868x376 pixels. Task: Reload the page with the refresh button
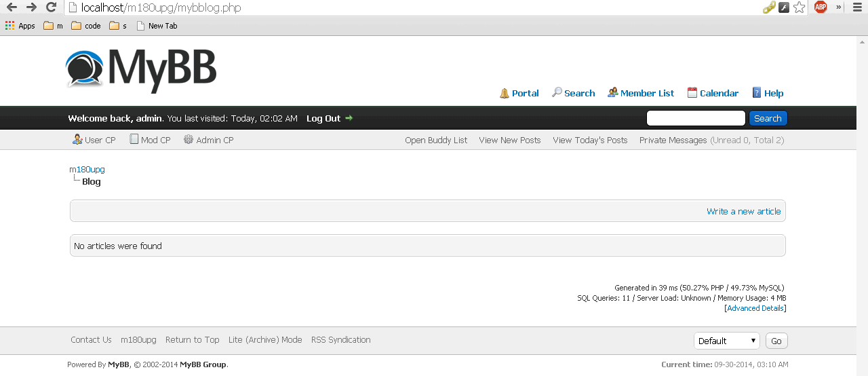(x=51, y=7)
